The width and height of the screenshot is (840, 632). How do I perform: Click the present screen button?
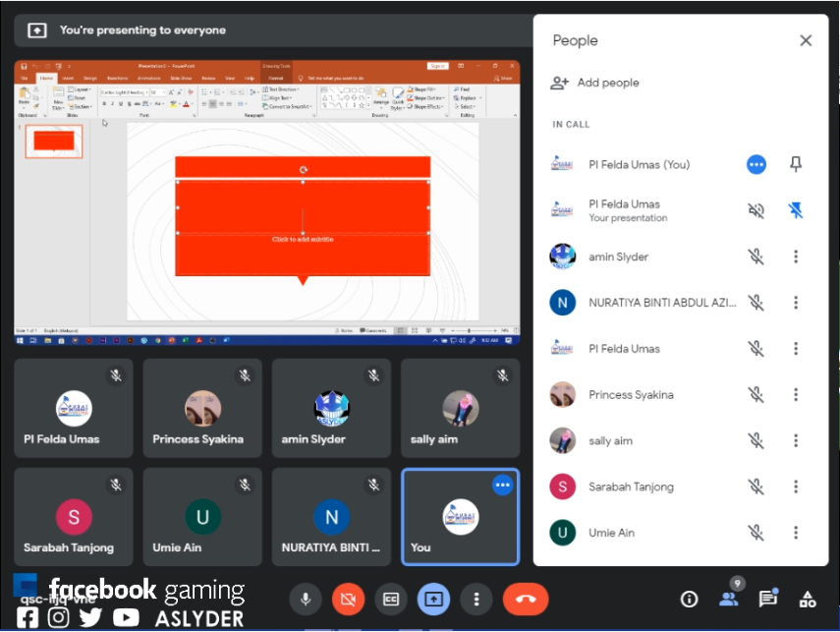(x=433, y=599)
